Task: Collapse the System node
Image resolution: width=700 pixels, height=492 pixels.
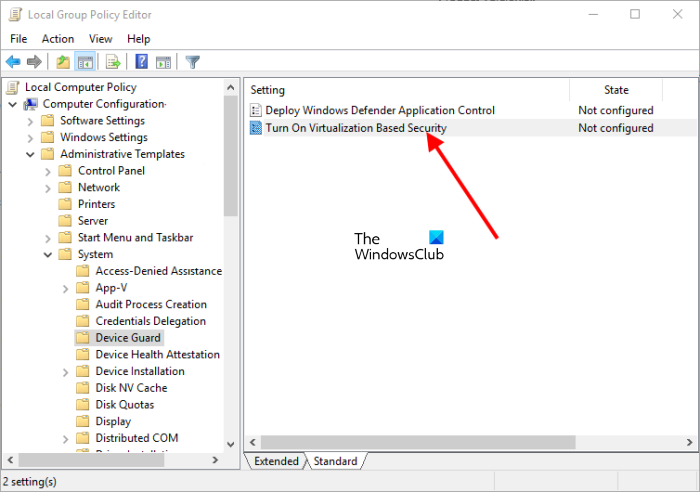Action: [48, 254]
